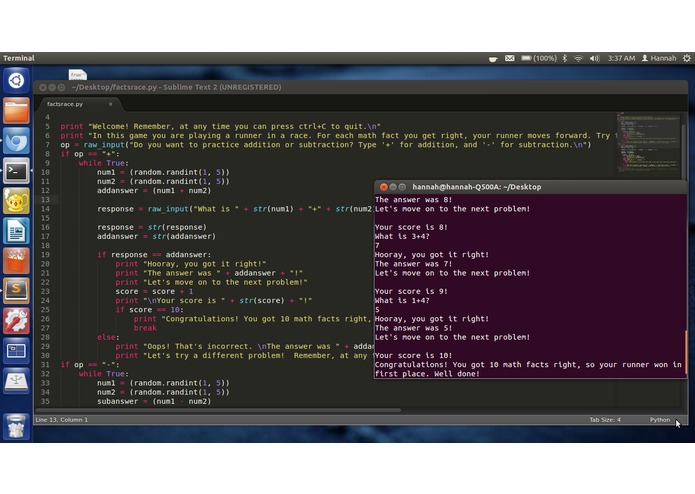Viewport: 695px width, 494px height.
Task: Click the terminal's vertical scrollbar
Action: (685, 352)
